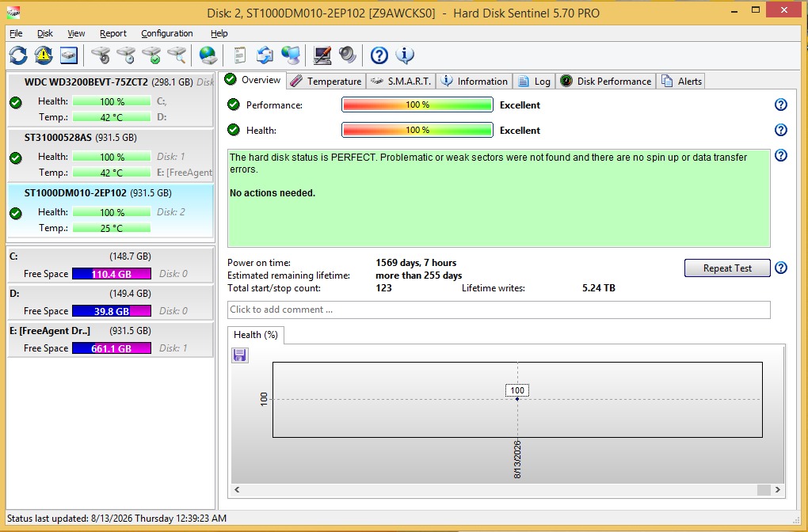Open the File menu
This screenshot has width=808, height=532.
[x=16, y=33]
